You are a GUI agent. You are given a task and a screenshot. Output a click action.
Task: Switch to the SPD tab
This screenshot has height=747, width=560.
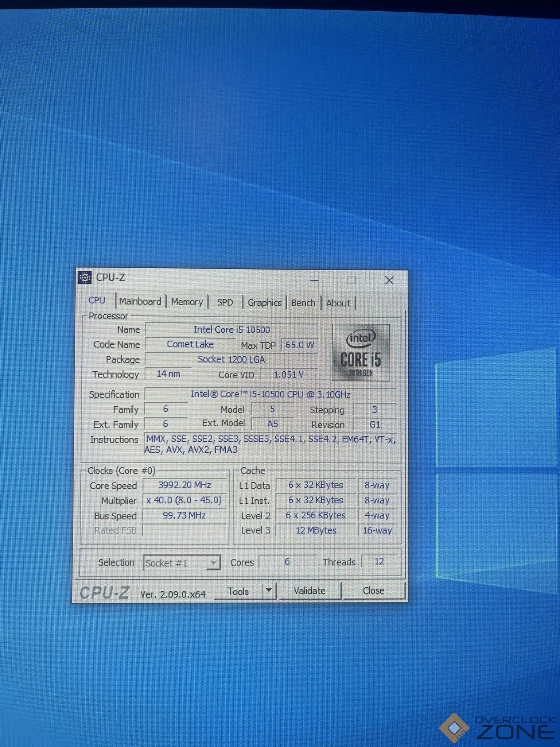(225, 302)
